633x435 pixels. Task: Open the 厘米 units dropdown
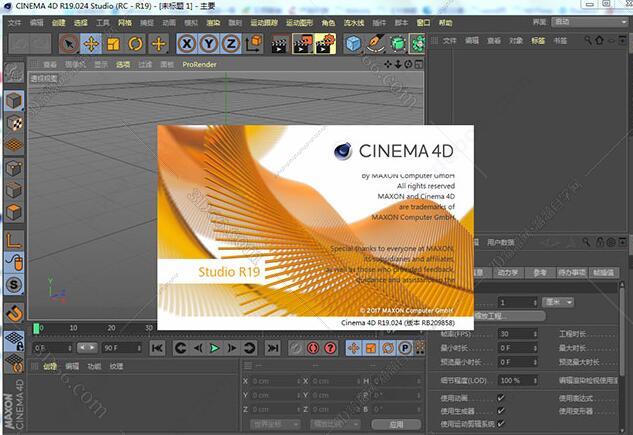[x=557, y=302]
